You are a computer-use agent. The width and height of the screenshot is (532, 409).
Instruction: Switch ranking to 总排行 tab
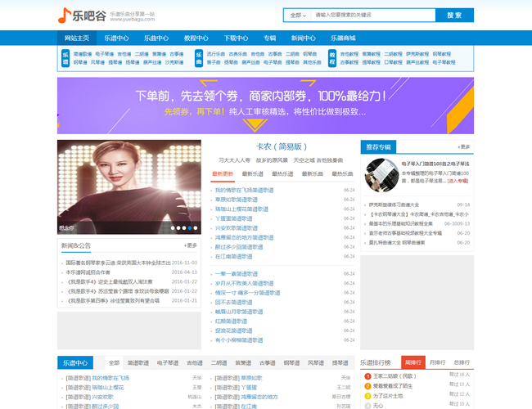(462, 362)
